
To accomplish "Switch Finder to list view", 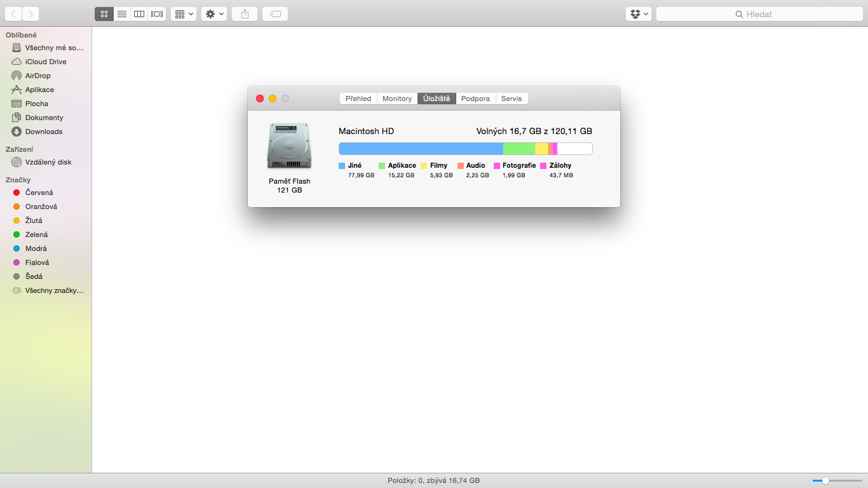I will (x=122, y=14).
